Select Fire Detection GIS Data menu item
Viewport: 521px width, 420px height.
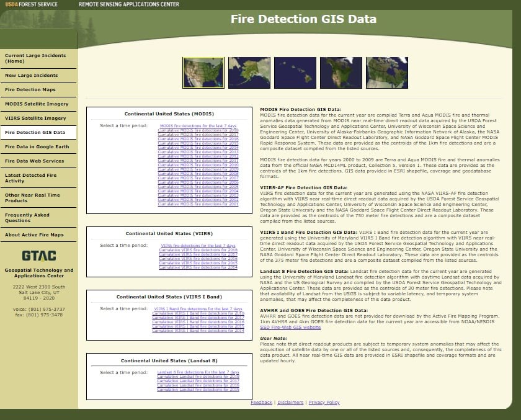click(x=38, y=133)
